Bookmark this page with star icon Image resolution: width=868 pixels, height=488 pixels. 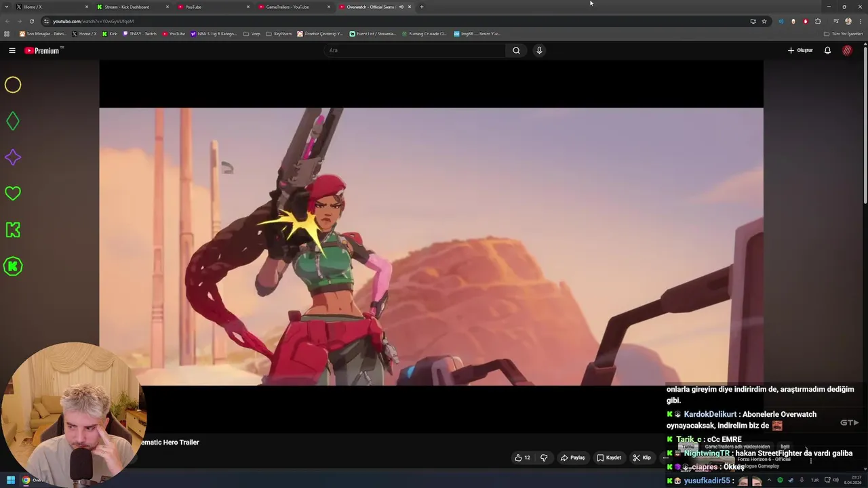coord(764,21)
